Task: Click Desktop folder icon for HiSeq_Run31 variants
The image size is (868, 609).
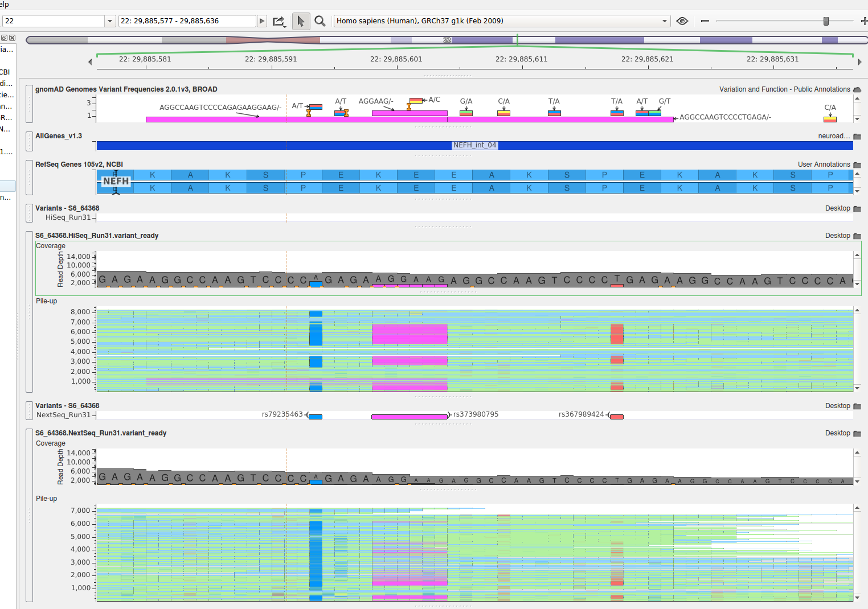Action: click(857, 209)
